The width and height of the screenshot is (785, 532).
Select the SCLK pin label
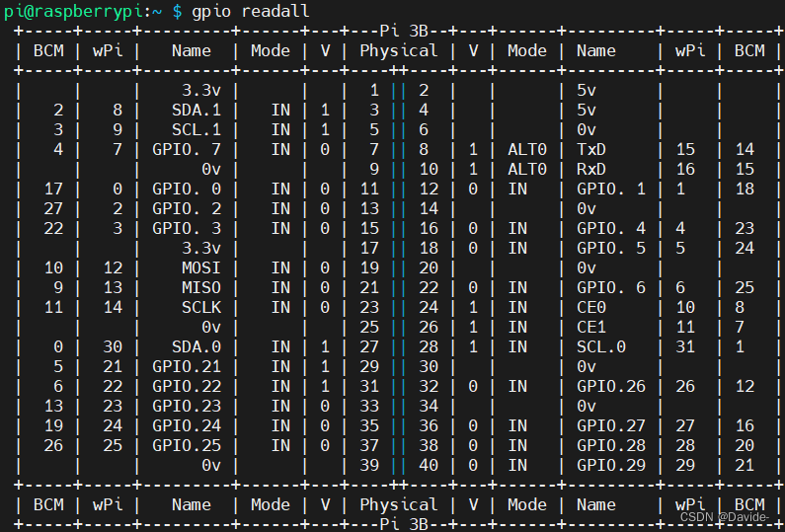pos(201,307)
